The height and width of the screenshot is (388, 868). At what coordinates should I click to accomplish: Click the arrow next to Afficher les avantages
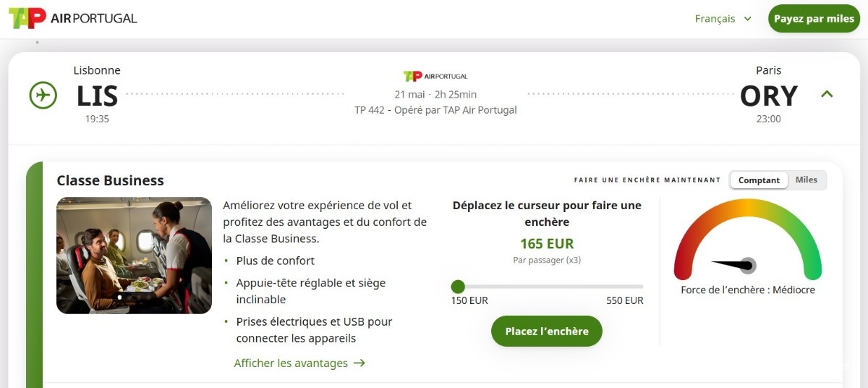359,363
